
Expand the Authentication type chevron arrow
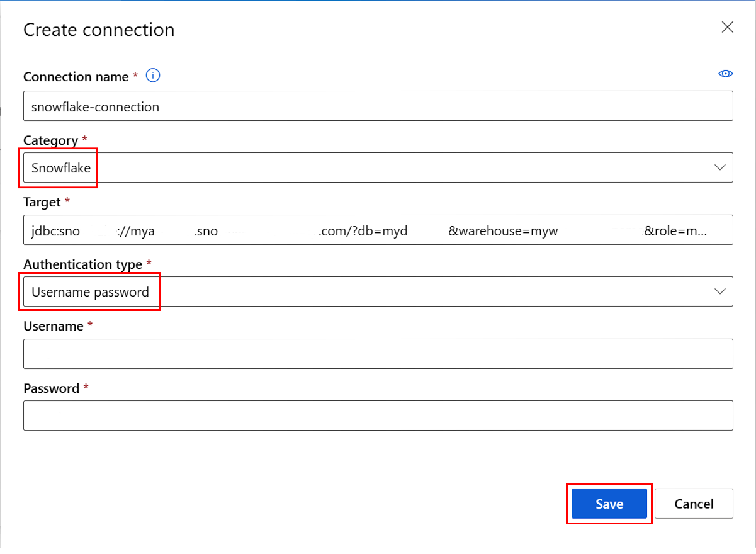pos(720,291)
